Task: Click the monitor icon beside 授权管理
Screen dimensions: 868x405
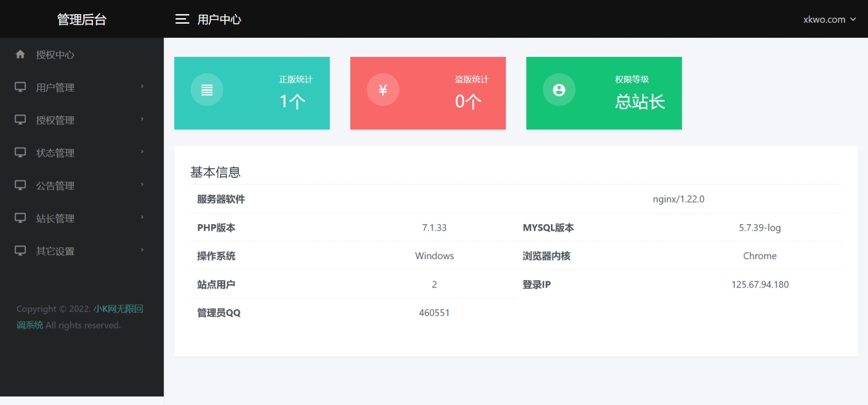Action: click(20, 120)
